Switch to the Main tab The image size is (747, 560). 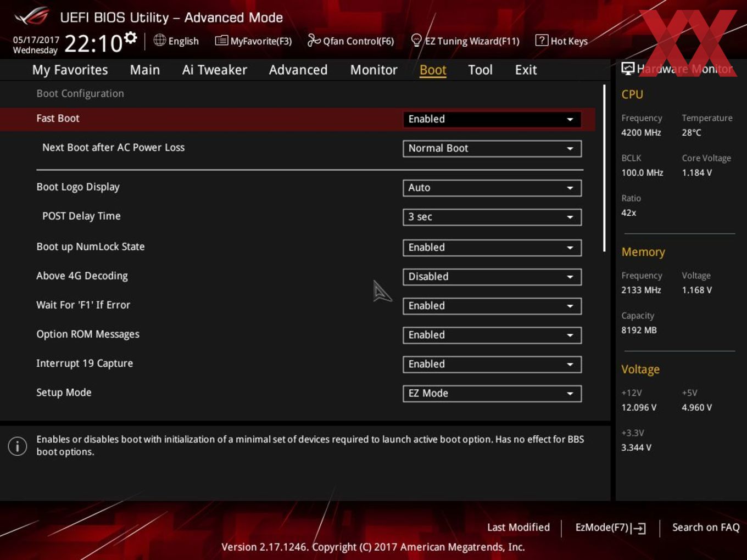[145, 70]
